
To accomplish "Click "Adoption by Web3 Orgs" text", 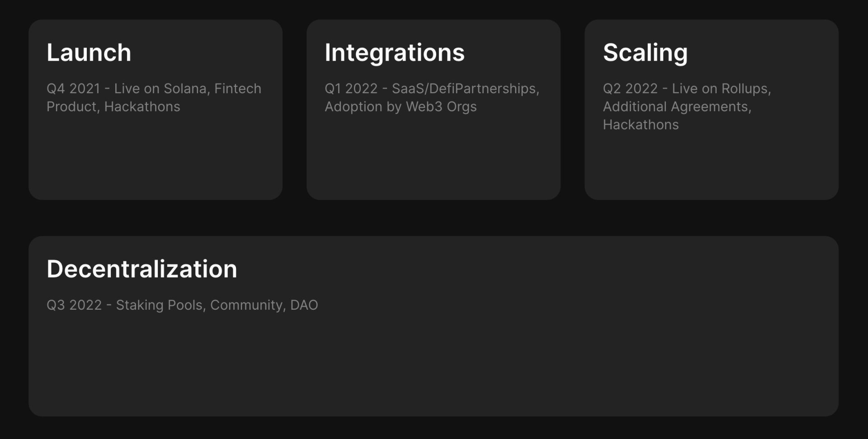I will tap(401, 107).
